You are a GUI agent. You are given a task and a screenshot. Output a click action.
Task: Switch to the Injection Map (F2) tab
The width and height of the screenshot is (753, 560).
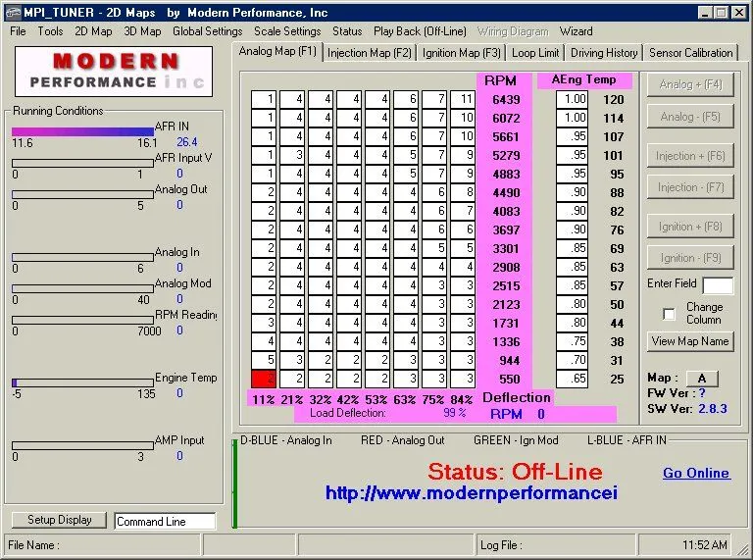[x=370, y=53]
